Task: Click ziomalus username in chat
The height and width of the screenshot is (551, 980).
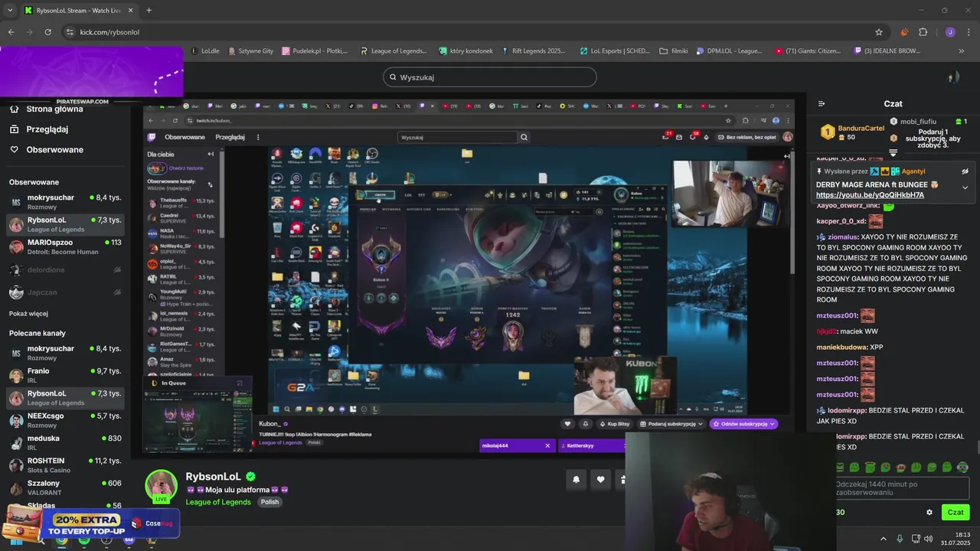Action: (x=841, y=237)
